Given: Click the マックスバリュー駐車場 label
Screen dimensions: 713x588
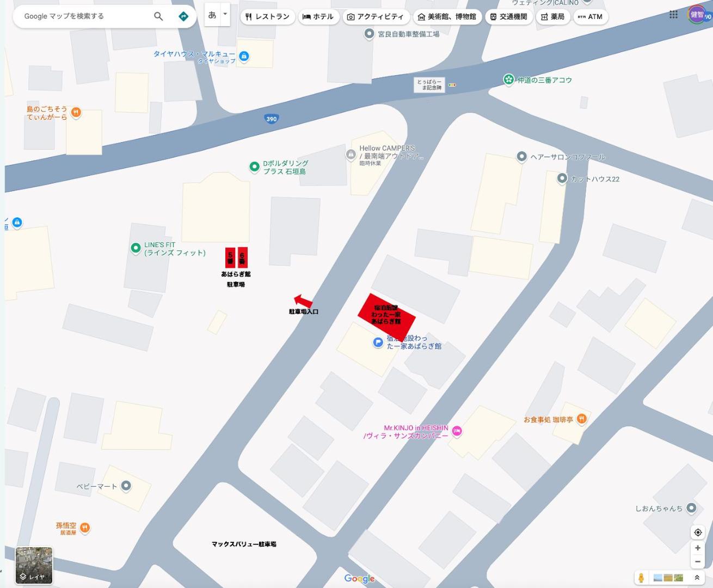Looking at the screenshot, I should [244, 544].
